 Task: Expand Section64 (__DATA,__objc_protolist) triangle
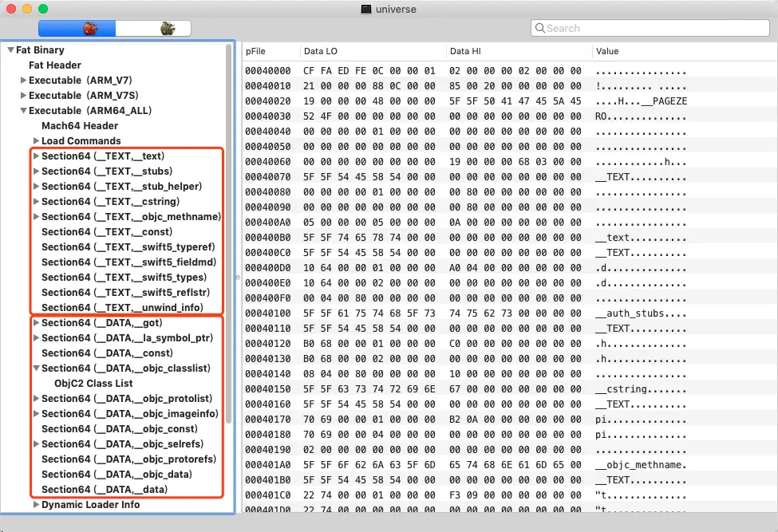[36, 399]
